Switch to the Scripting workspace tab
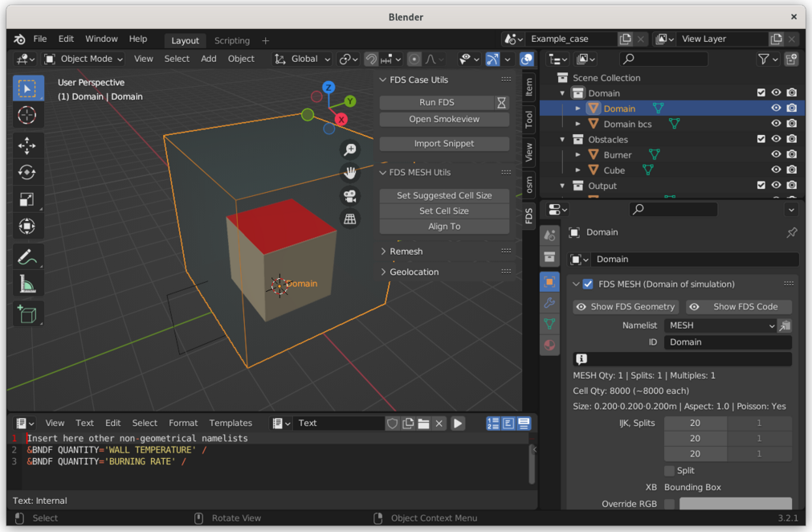 click(232, 40)
